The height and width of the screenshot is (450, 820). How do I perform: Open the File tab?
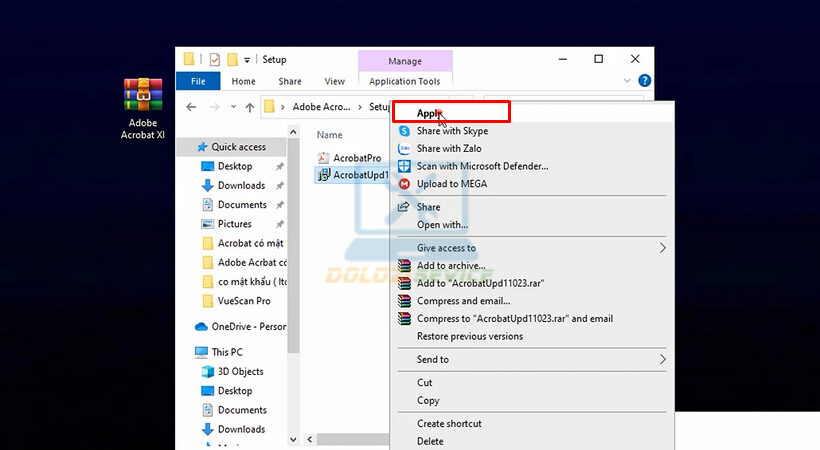coord(198,81)
